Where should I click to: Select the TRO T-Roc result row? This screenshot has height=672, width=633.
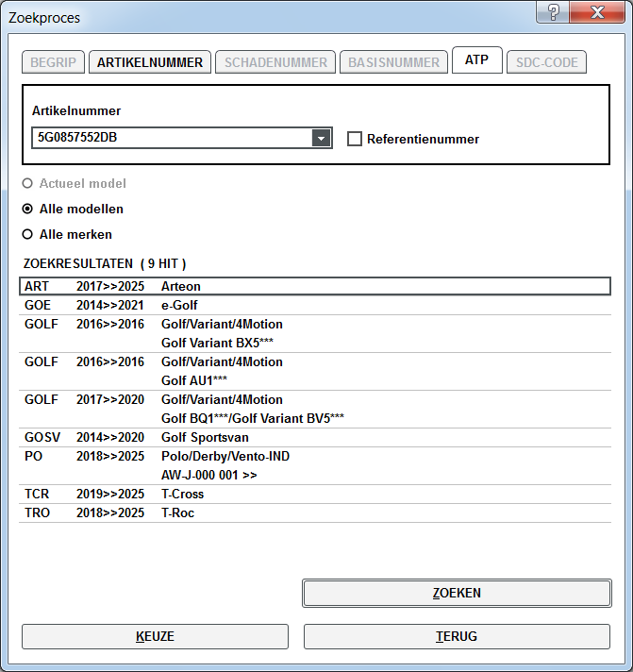click(315, 513)
